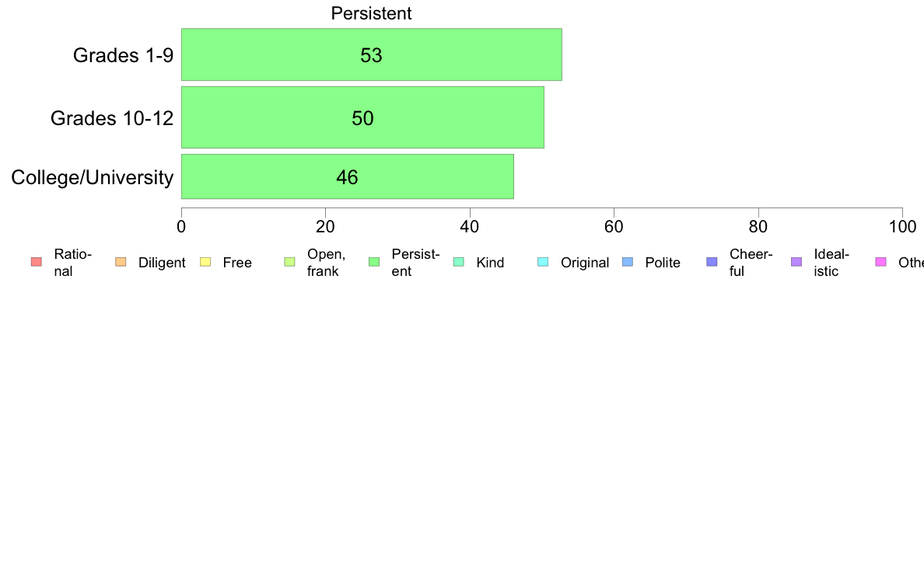The image size is (924, 572).
Task: Click the Cheerful legend swatch
Action: pos(712,262)
